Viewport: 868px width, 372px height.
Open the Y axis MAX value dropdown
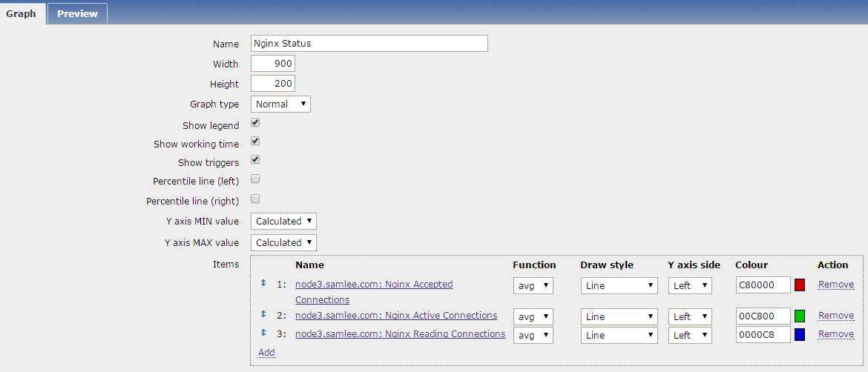[x=283, y=242]
